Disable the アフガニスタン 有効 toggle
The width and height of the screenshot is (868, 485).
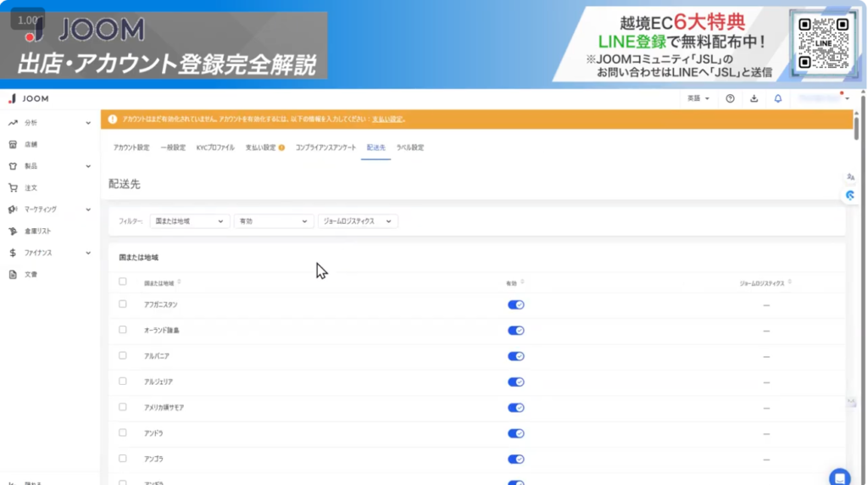(515, 304)
